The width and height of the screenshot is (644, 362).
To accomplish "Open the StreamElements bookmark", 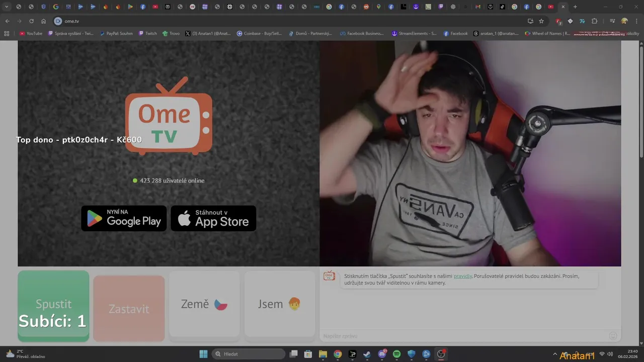I will 414,33.
